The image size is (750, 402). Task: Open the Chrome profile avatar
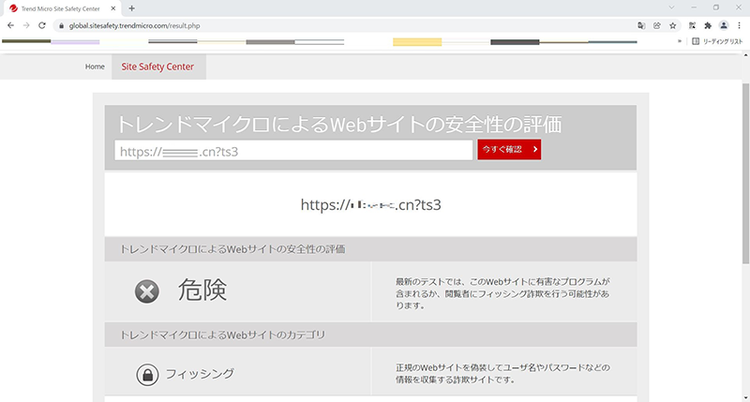724,26
